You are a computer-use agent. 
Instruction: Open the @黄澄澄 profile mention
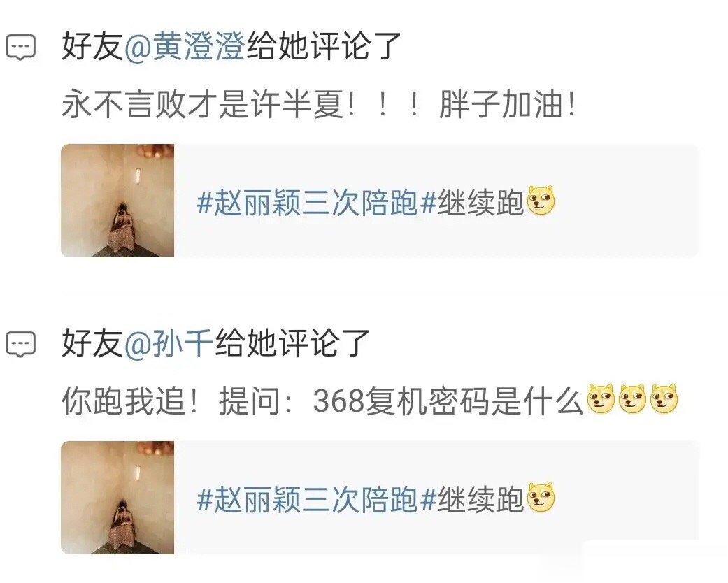(185, 46)
